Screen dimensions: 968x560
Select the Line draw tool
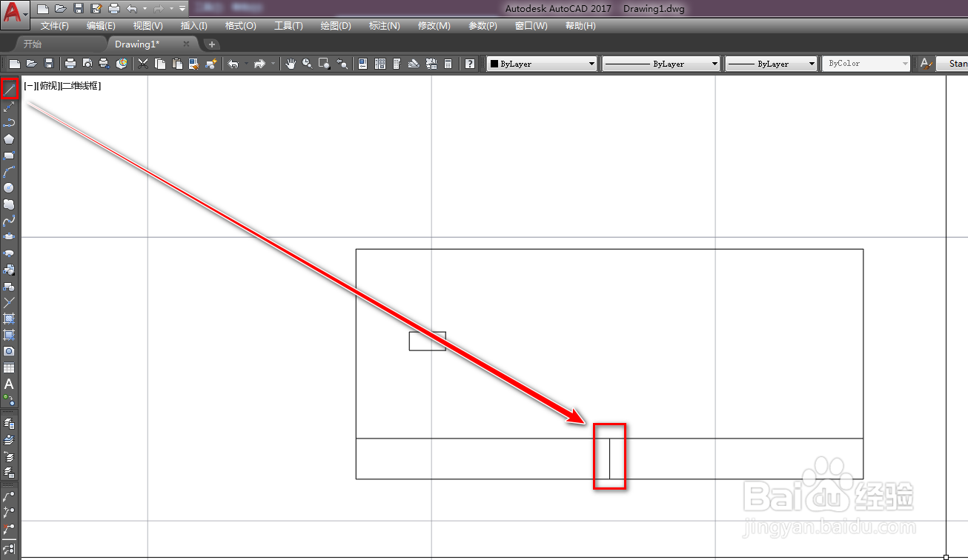click(x=9, y=90)
